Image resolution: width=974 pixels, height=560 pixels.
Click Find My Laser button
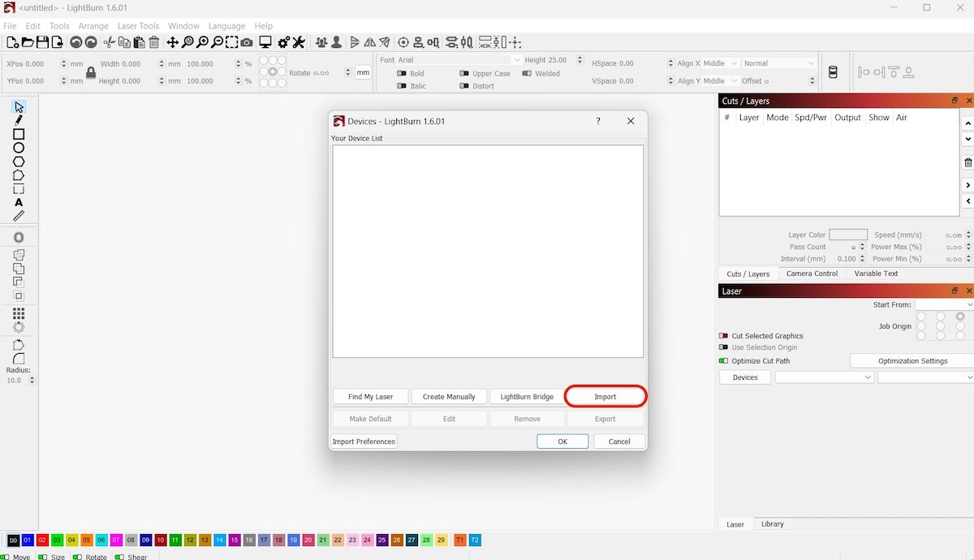tap(370, 397)
